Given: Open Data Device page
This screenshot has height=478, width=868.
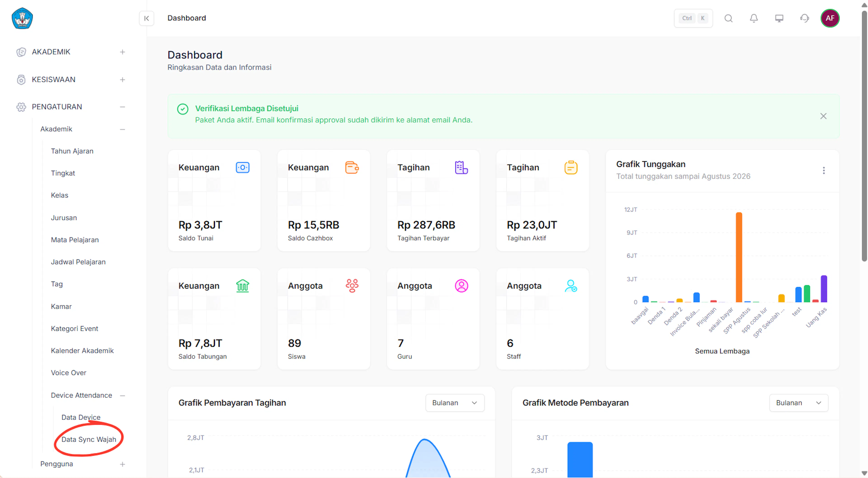Looking at the screenshot, I should tap(81, 417).
